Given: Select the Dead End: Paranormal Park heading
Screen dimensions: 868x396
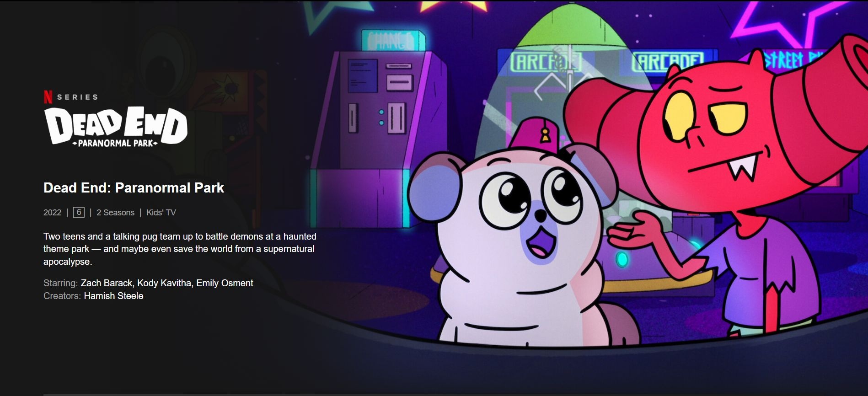Looking at the screenshot, I should (x=134, y=188).
